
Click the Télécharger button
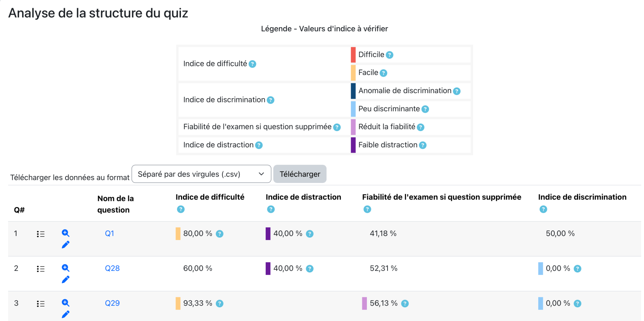[300, 174]
